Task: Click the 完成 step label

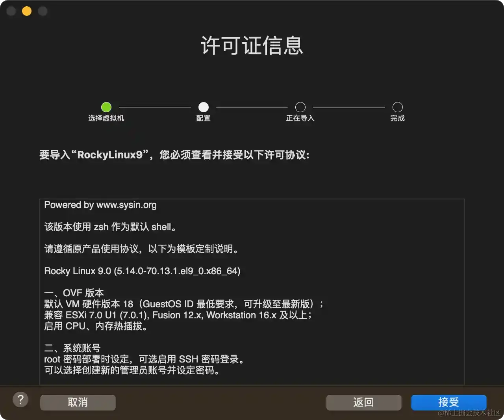Action: click(x=397, y=118)
